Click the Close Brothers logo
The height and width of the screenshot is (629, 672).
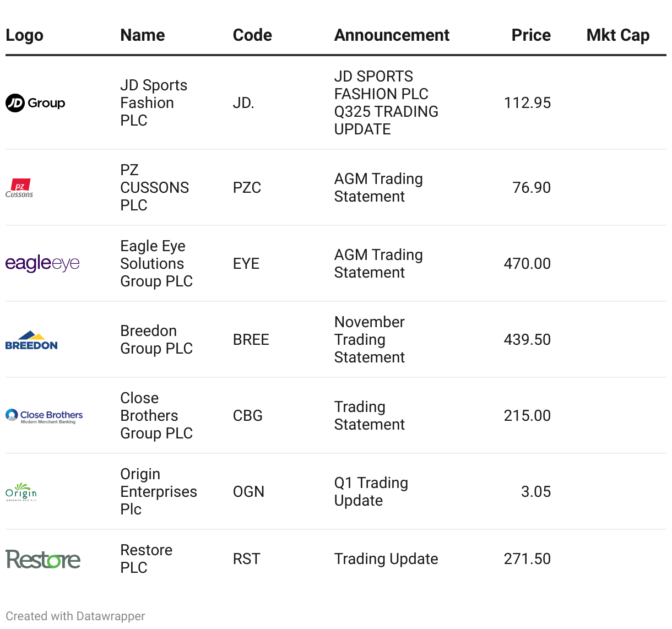pyautogui.click(x=44, y=416)
